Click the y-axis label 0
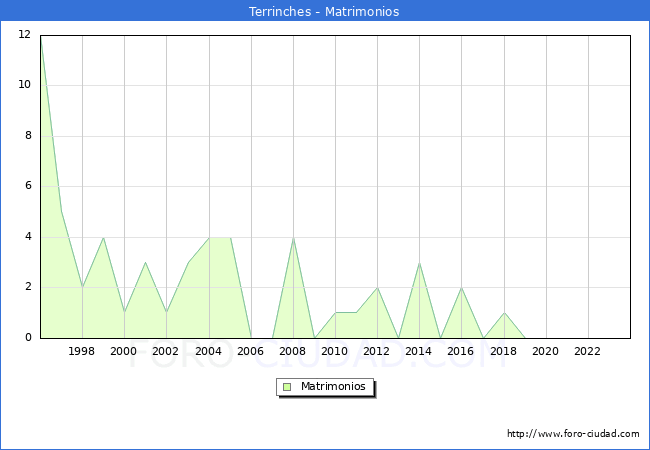 (x=28, y=338)
